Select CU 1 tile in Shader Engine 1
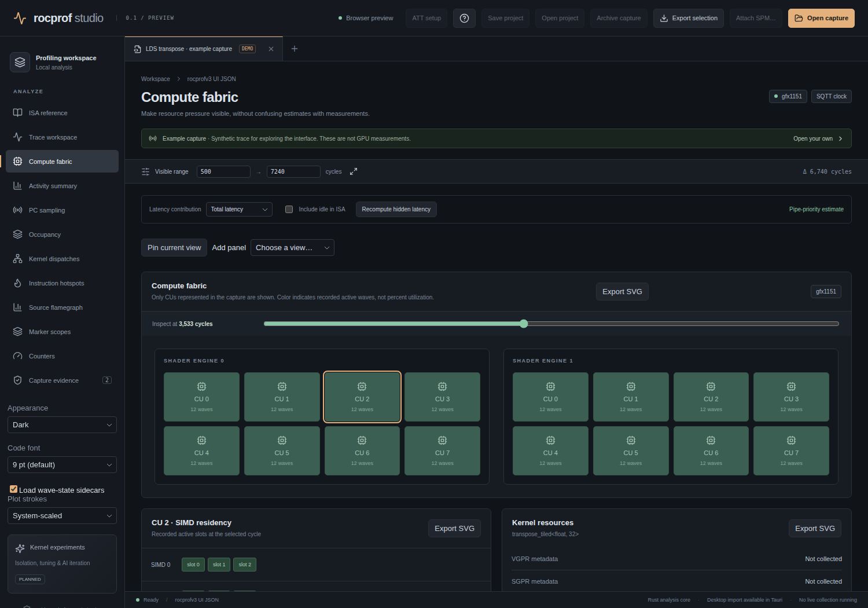This screenshot has height=608, width=868. click(x=631, y=397)
